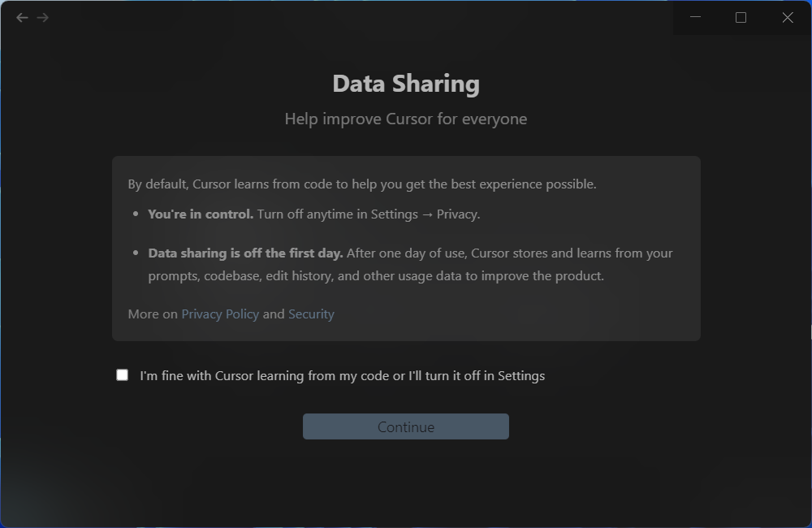Click the "prompts, codebase, edit history" line
Viewport: 812px width, 528px height.
tap(376, 275)
